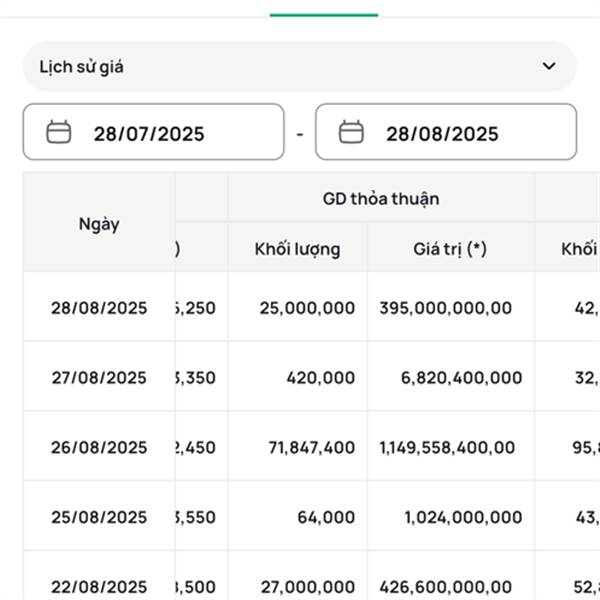This screenshot has width=600, height=600.
Task: Edit the 28/07/2025 start date field
Action: click(x=153, y=132)
